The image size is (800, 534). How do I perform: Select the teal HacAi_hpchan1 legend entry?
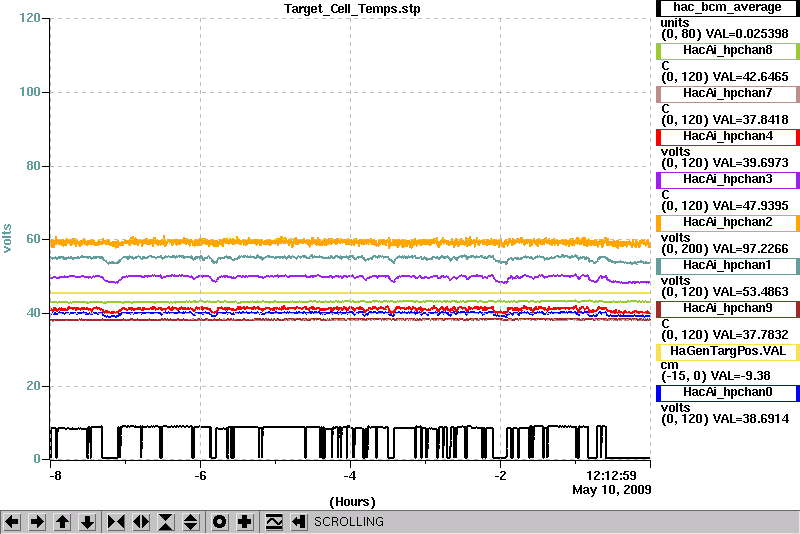(728, 266)
